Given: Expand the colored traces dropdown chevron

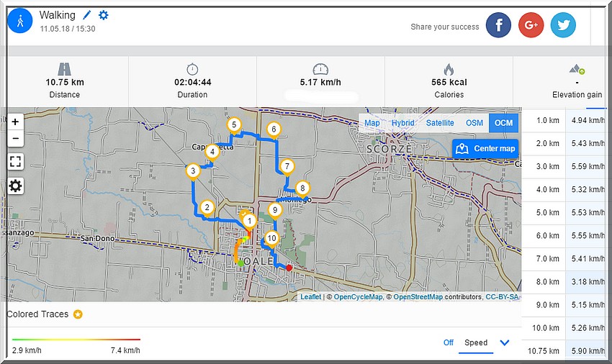Looking at the screenshot, I should [504, 342].
